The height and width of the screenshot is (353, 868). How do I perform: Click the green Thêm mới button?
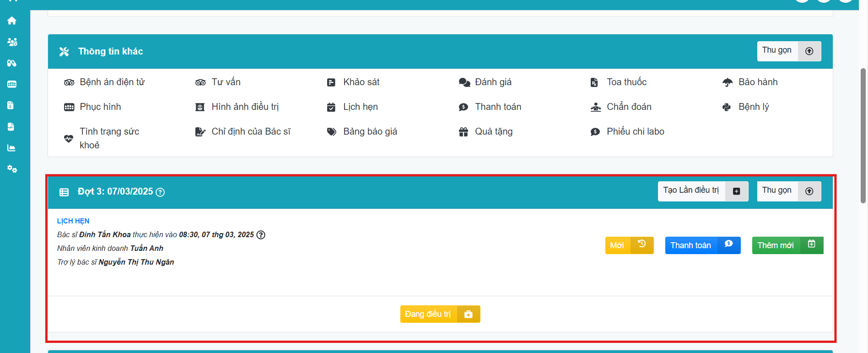point(787,245)
